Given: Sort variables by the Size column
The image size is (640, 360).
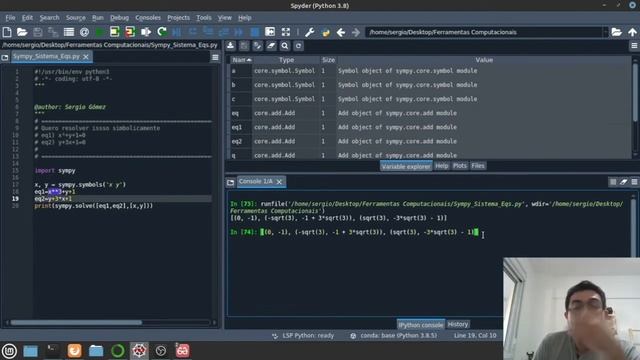Looking at the screenshot, I should [x=328, y=60].
